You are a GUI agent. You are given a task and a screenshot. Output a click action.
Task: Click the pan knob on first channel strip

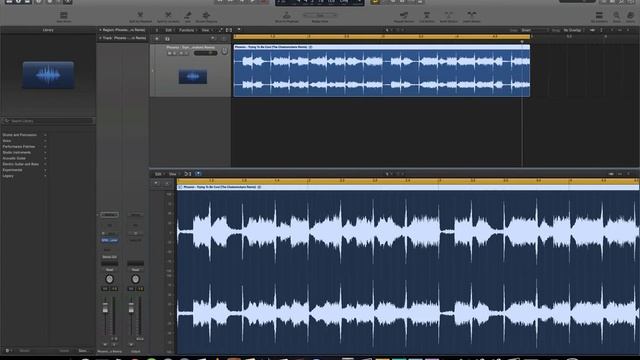pyautogui.click(x=109, y=279)
